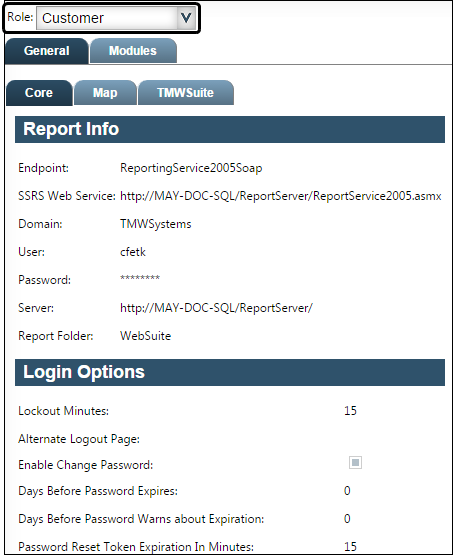Image resolution: width=453 pixels, height=555 pixels.
Task: Click the Lockout Minutes value 15
Action: [350, 411]
